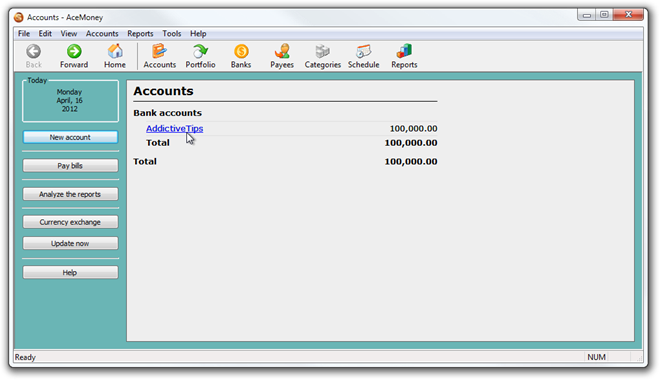Open the Edit menu
The image size is (660, 380).
[x=45, y=34]
